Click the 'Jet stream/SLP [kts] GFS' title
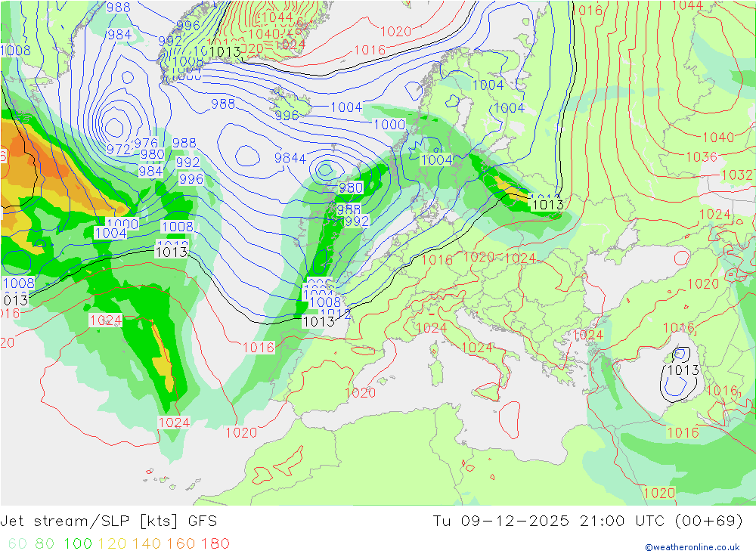Viewport: 756px width, 554px height. pos(108,522)
